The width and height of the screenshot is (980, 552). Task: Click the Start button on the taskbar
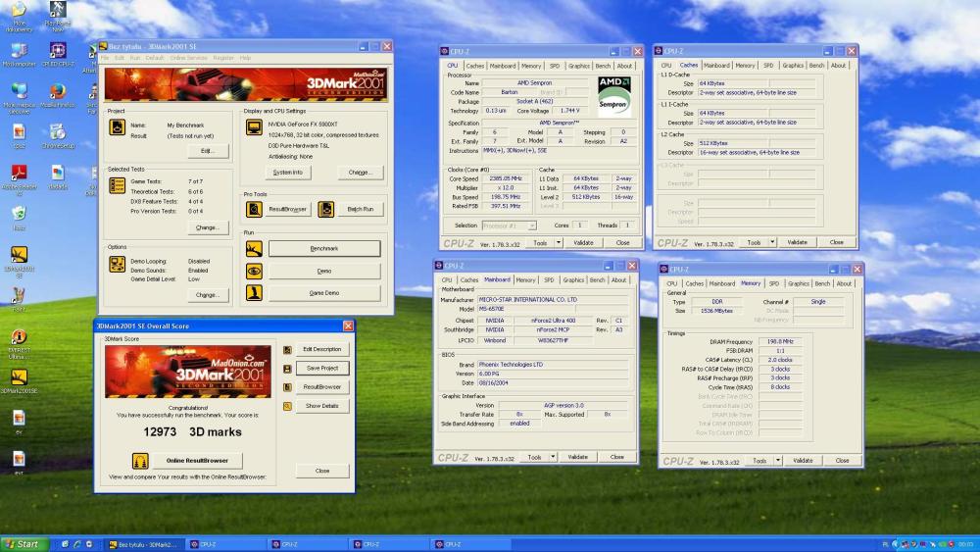coord(22,544)
